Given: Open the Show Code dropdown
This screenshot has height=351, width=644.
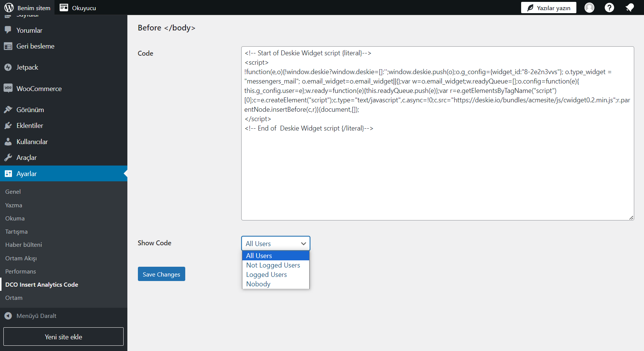Looking at the screenshot, I should pos(276,243).
